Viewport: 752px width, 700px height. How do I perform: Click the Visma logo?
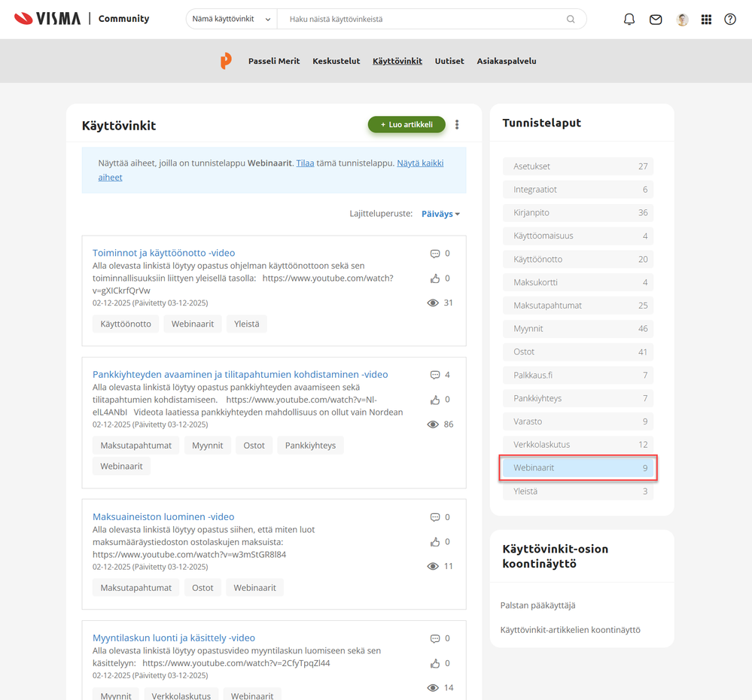tap(47, 19)
